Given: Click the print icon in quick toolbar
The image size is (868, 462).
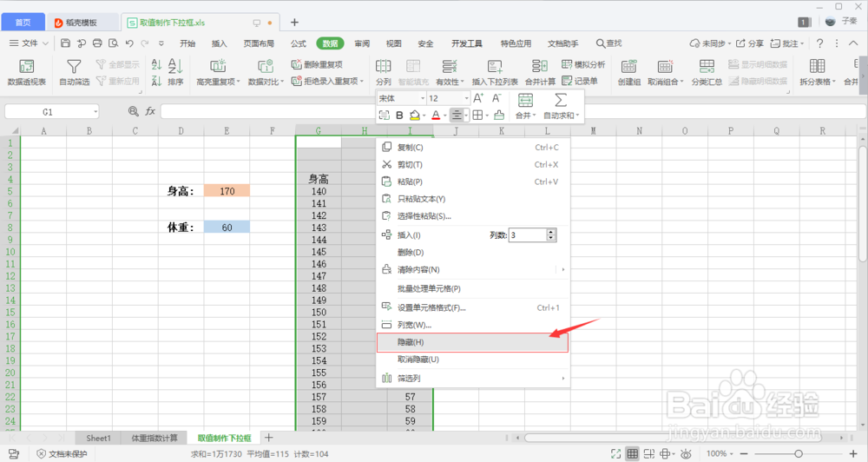Looking at the screenshot, I should tap(97, 43).
